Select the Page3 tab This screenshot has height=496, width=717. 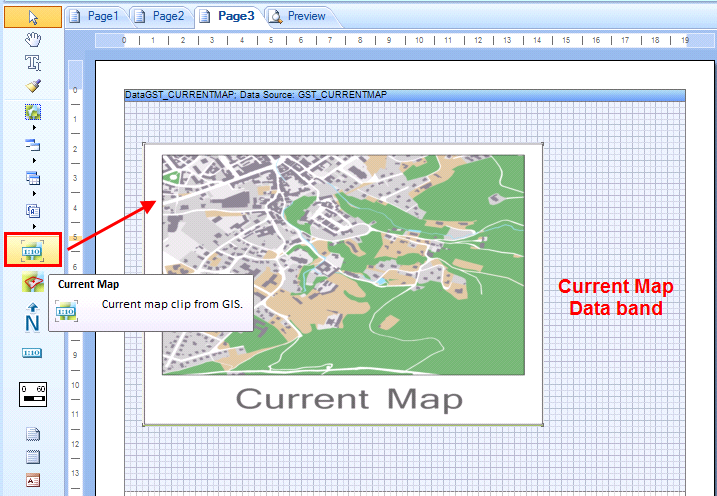[x=228, y=16]
